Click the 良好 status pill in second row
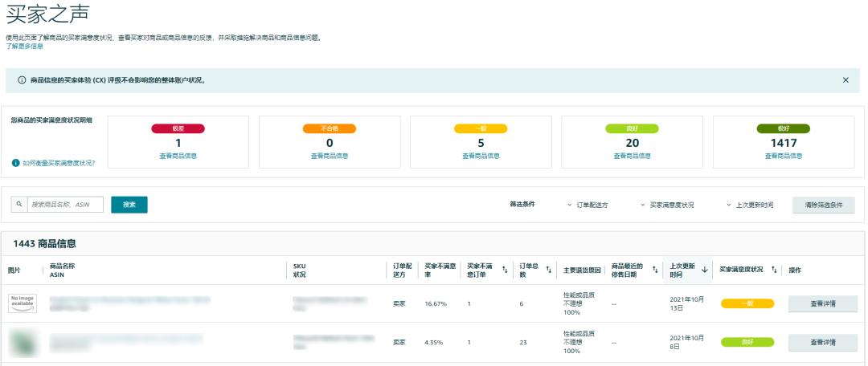Image resolution: width=868 pixels, height=366 pixels. click(747, 342)
